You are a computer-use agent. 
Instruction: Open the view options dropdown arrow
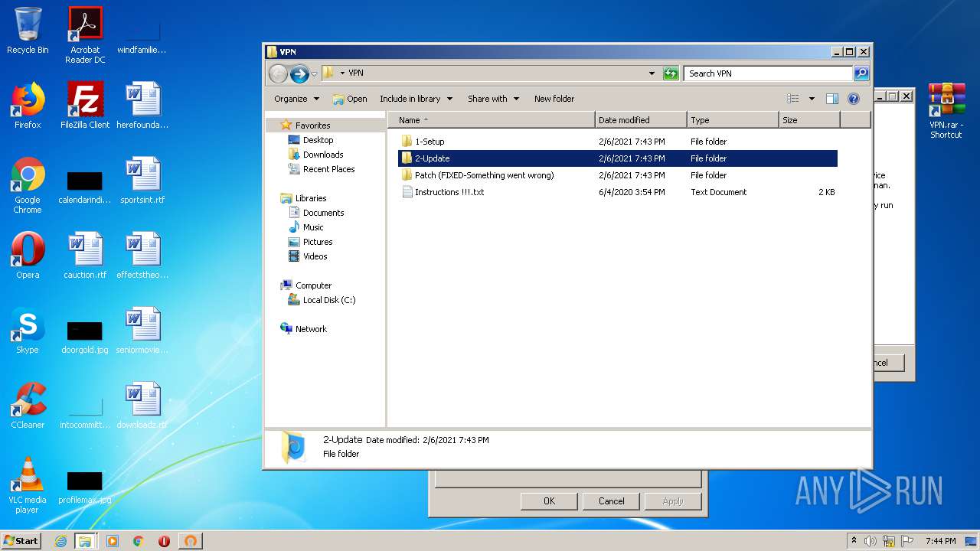[812, 99]
